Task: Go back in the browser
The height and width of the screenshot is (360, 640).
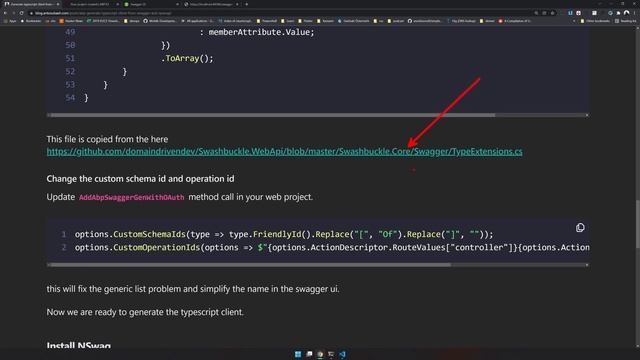Action: (5, 13)
